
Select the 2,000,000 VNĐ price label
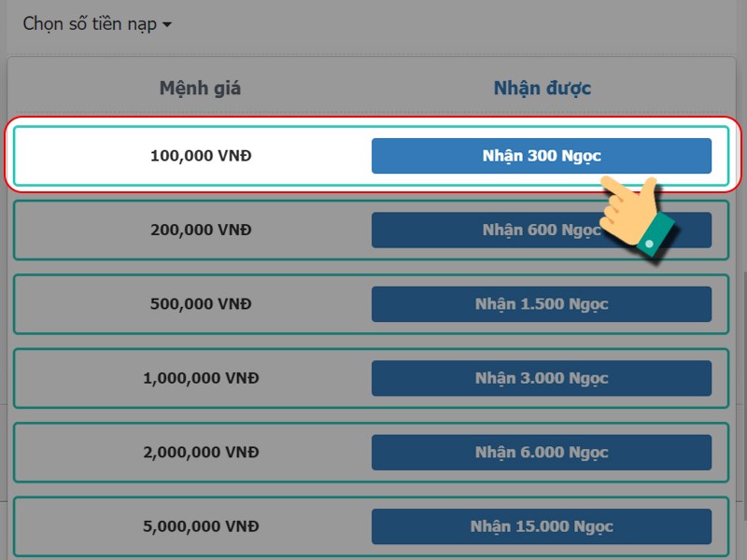pos(201,453)
